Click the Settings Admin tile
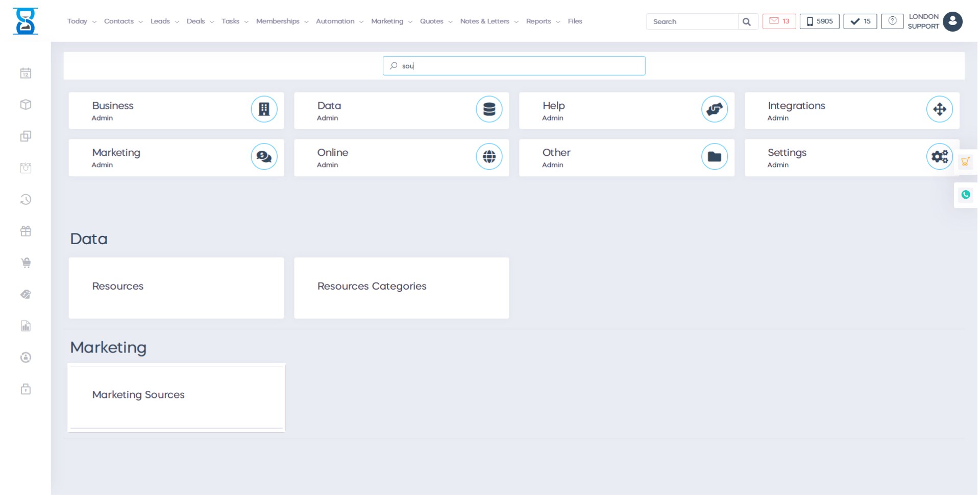The width and height of the screenshot is (980, 495). click(851, 158)
